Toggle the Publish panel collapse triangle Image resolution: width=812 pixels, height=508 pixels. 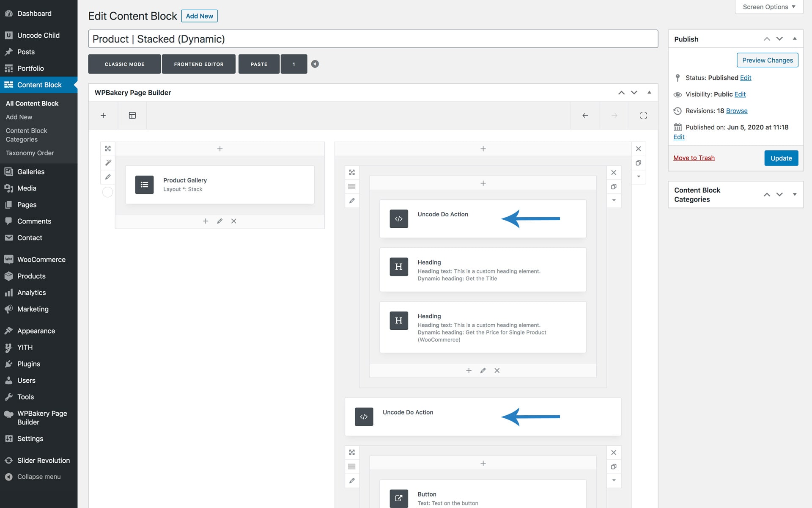795,39
